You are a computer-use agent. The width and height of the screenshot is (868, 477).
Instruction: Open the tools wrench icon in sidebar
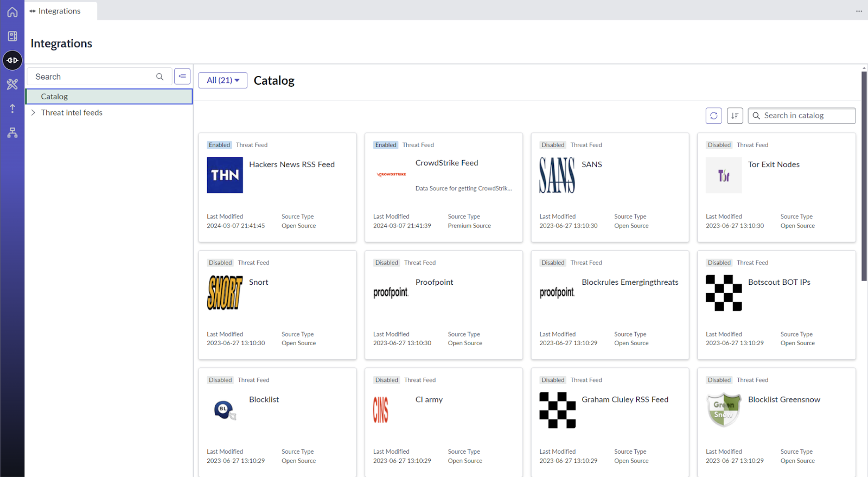[x=12, y=84]
